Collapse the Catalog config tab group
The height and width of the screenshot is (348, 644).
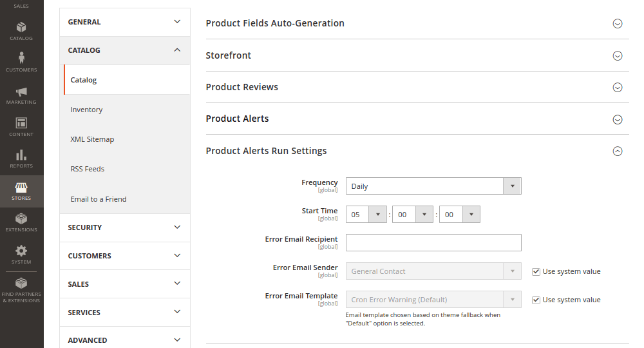pyautogui.click(x=125, y=50)
